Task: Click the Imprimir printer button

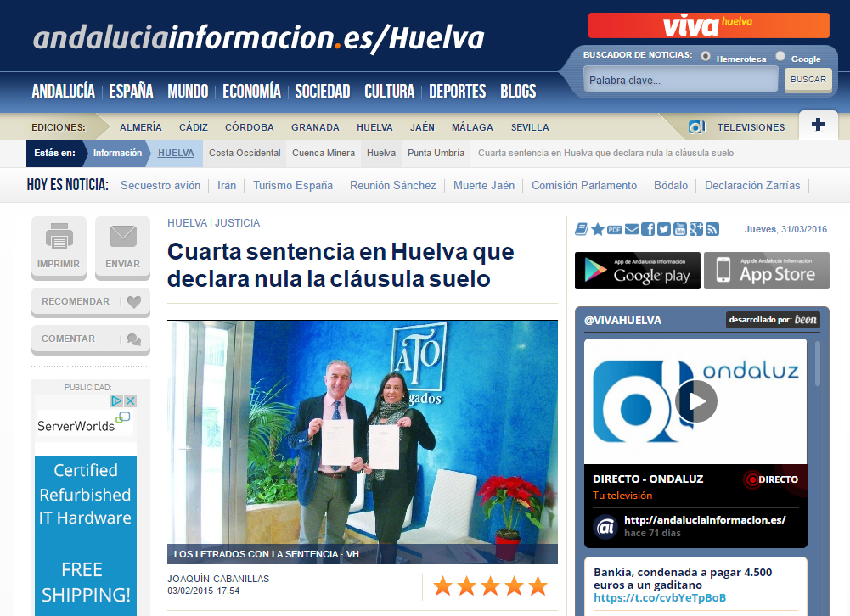Action: (x=59, y=248)
